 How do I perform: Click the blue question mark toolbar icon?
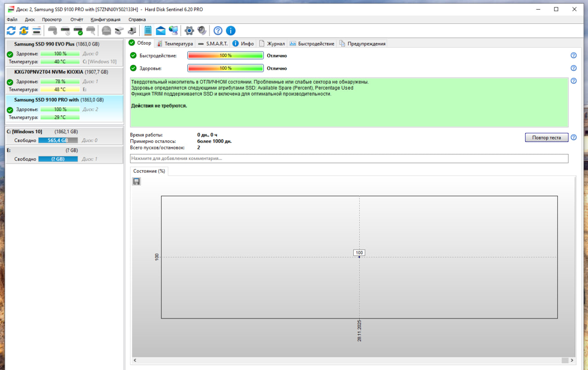click(x=218, y=31)
